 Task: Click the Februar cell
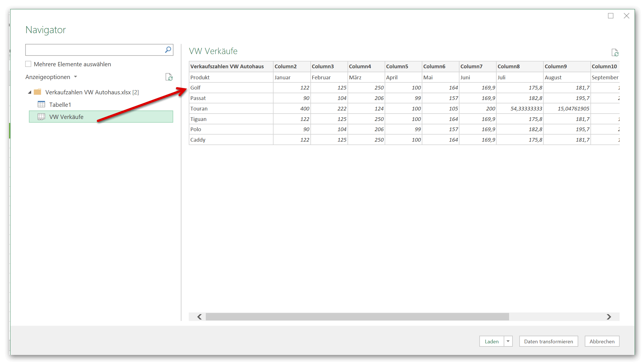point(329,77)
